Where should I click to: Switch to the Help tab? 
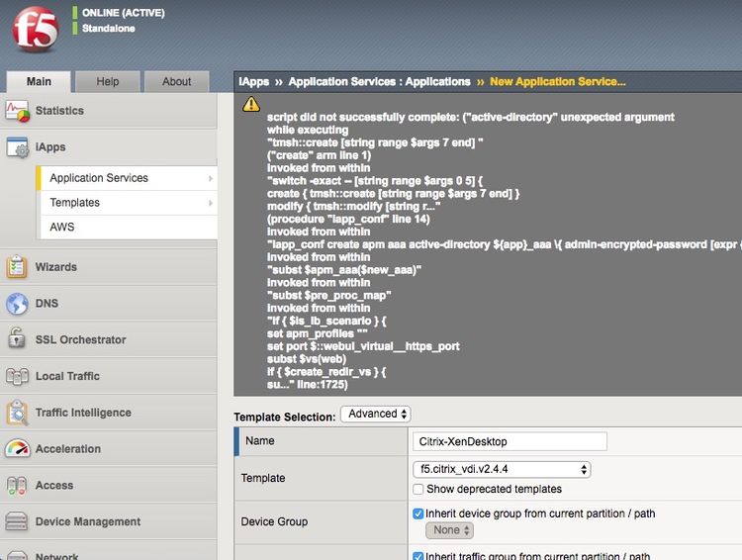point(108,81)
